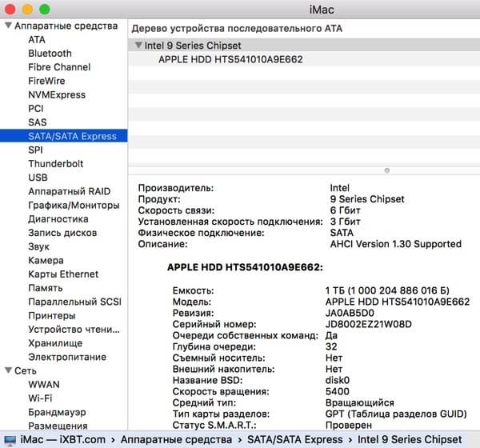Viewport: 480px width, 448px height.
Task: Select SPI in the sidebar
Action: 35,150
